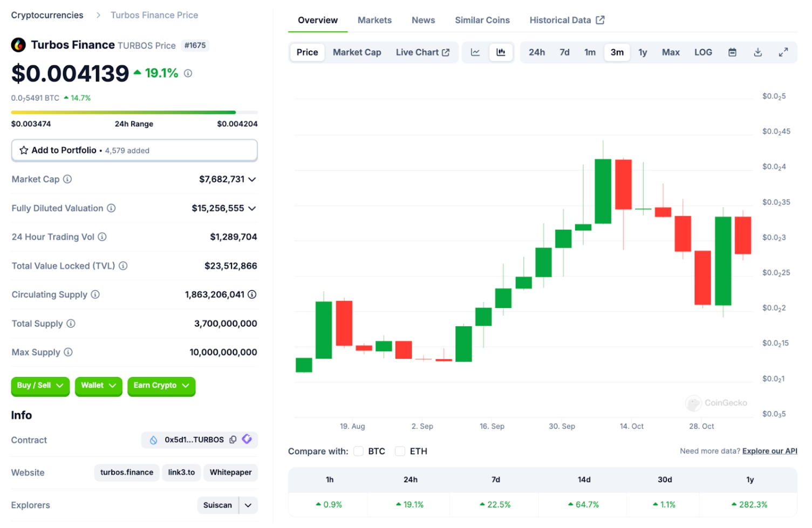The width and height of the screenshot is (812, 528).
Task: Click the 24h Range price bar
Action: (x=134, y=112)
